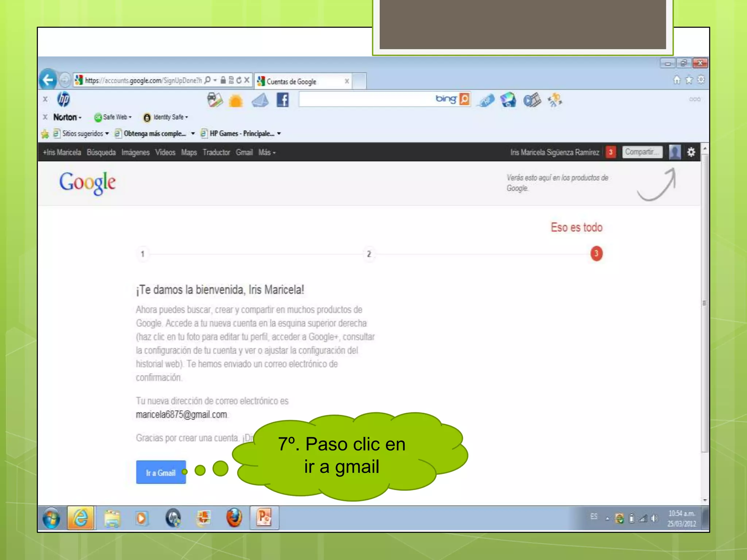Click the ES language indicator in tray
The width and height of the screenshot is (747, 560).
tap(594, 517)
